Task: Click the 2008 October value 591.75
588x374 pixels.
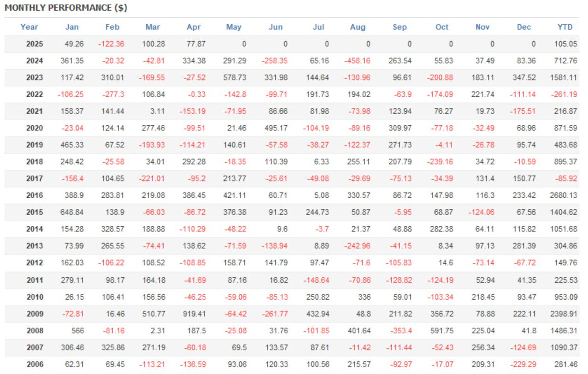Action: [441, 331]
